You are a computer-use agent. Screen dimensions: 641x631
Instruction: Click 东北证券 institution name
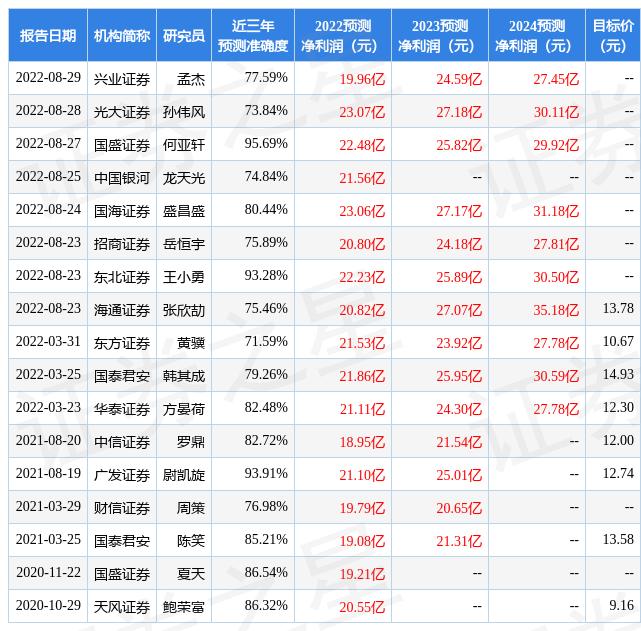tap(121, 277)
